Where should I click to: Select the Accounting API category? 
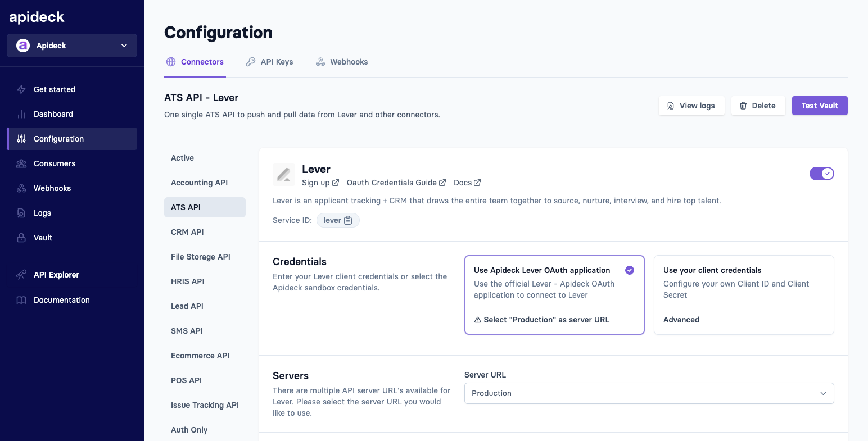click(x=205, y=183)
